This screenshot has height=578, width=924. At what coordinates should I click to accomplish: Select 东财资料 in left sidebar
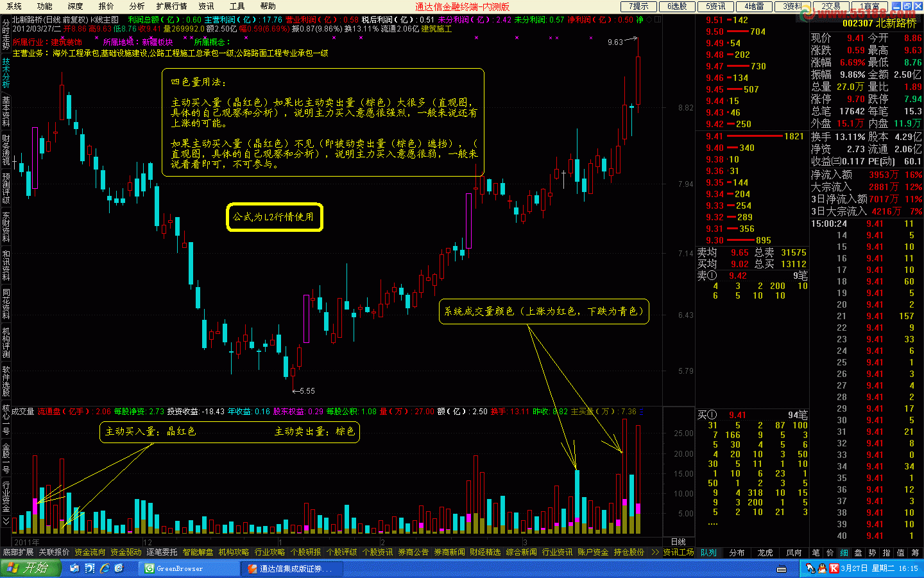[x=6, y=227]
